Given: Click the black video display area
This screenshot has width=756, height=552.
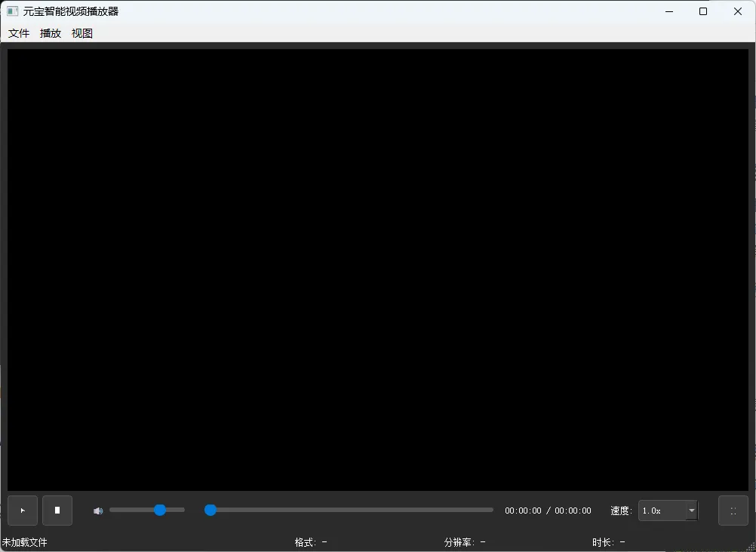Looking at the screenshot, I should click(x=378, y=270).
